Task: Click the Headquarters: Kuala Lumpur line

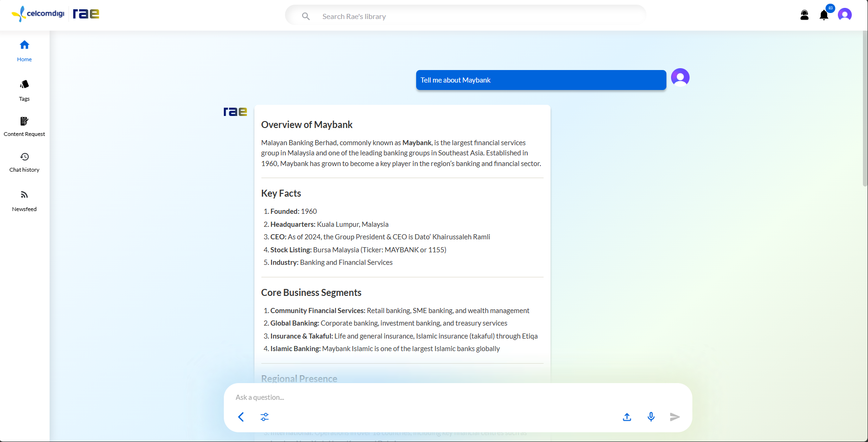Action: coord(326,224)
